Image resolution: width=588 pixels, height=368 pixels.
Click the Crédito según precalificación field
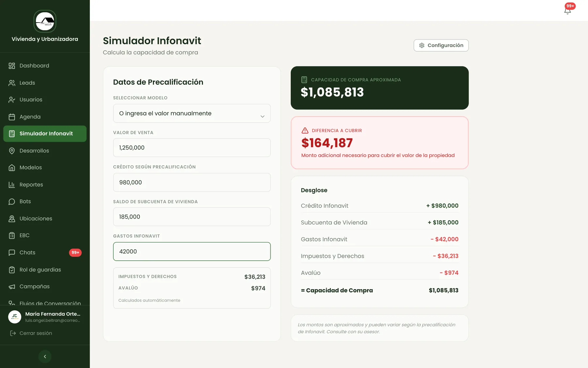pos(192,182)
